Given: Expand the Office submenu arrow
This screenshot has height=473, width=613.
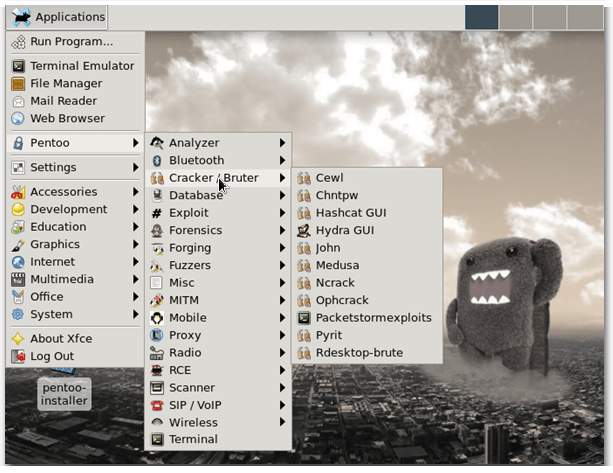Looking at the screenshot, I should click(135, 297).
